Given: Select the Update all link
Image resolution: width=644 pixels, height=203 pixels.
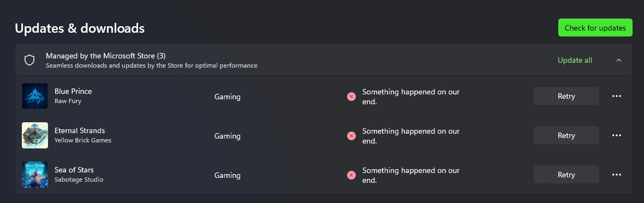Looking at the screenshot, I should 575,61.
